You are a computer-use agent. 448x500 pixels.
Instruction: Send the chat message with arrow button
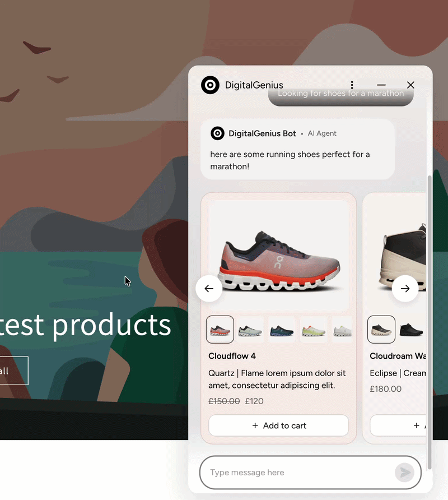point(404,473)
